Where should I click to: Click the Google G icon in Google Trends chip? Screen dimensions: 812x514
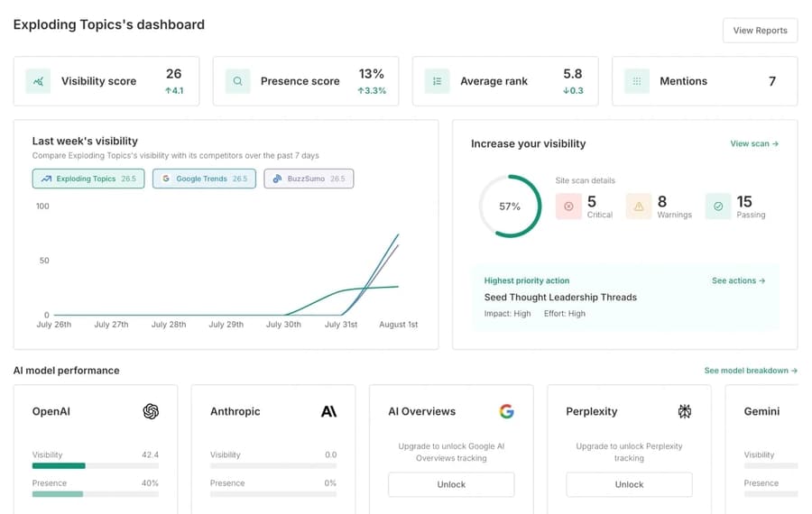point(166,179)
